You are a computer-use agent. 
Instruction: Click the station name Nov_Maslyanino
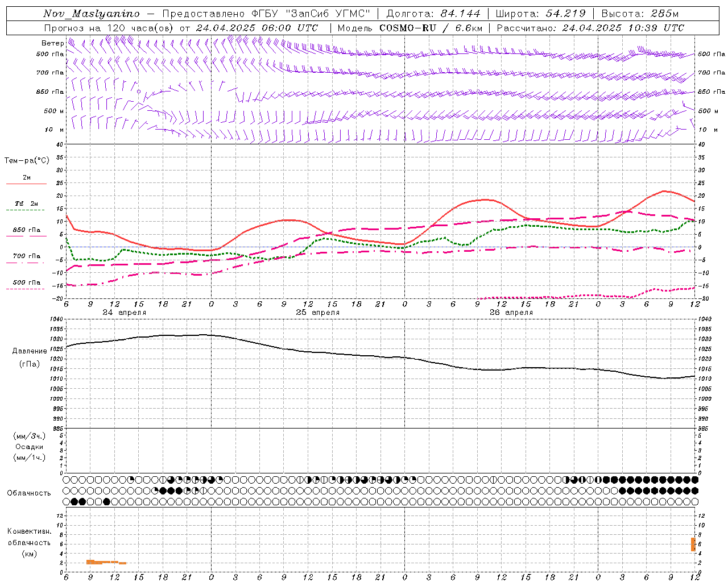point(91,14)
